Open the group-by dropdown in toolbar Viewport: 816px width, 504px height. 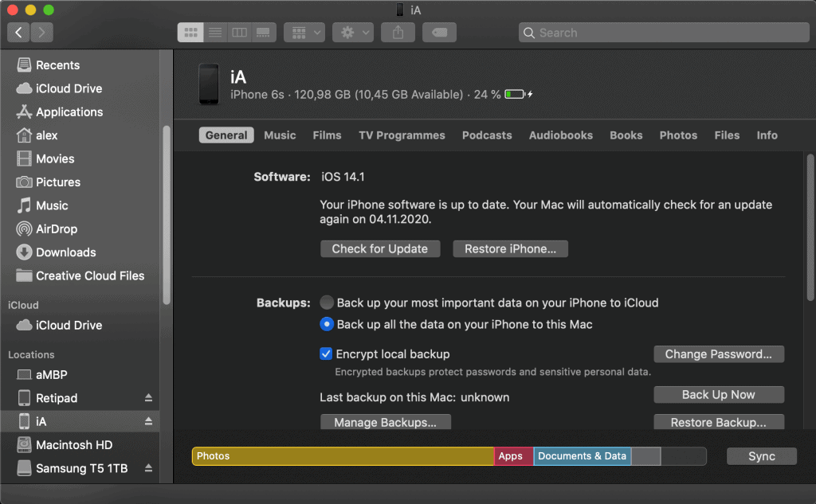(304, 33)
